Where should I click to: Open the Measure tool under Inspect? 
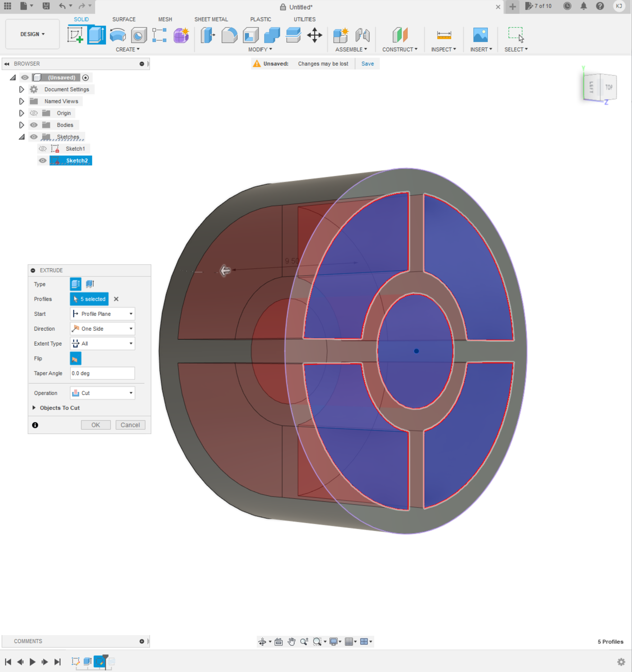[x=443, y=35]
